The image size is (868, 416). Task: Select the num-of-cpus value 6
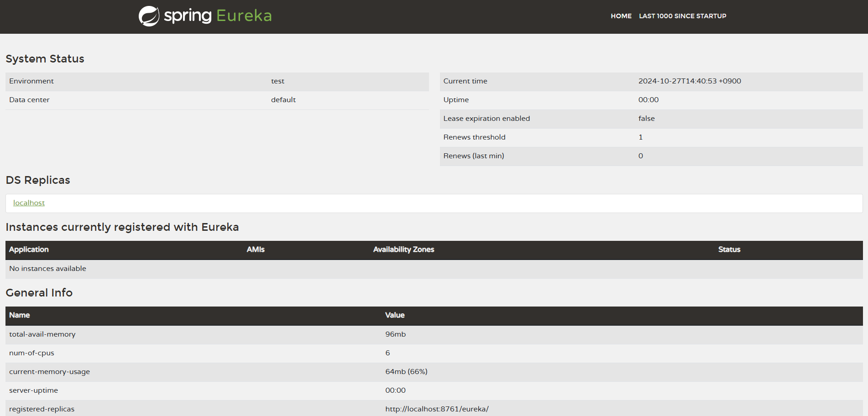click(387, 353)
